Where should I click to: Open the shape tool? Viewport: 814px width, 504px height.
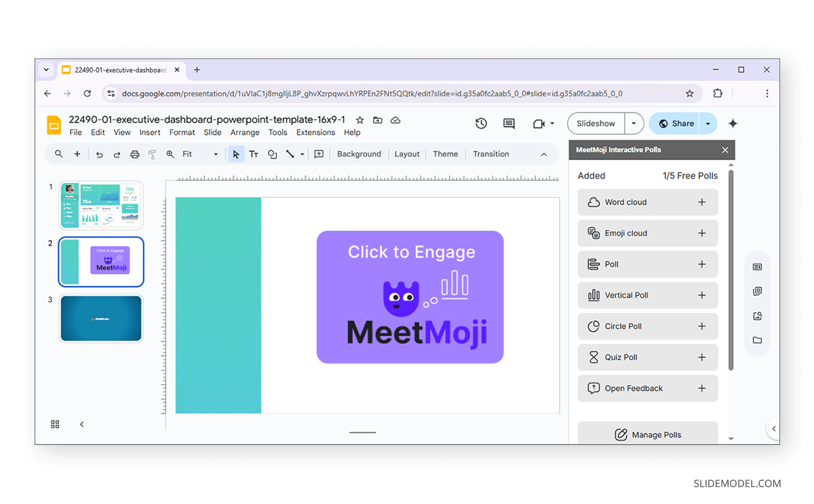click(272, 154)
